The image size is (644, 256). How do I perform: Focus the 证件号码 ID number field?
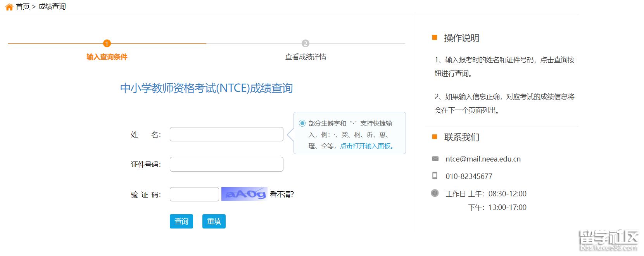226,164
